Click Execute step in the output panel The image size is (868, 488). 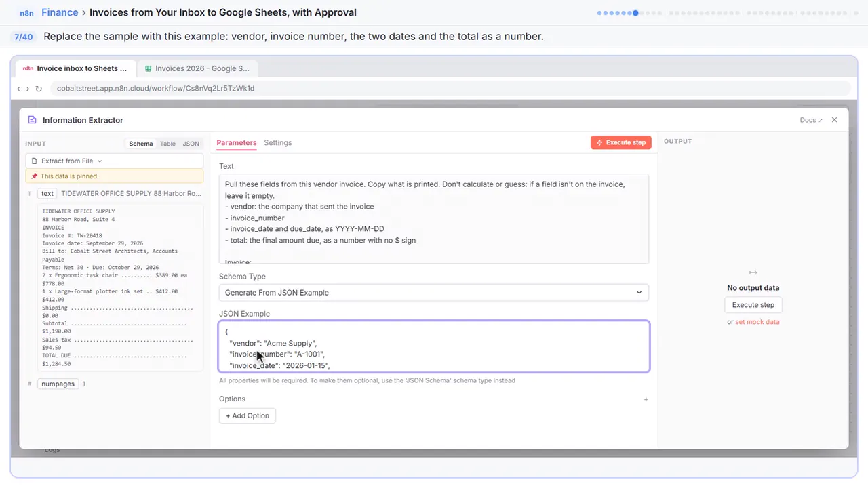[x=753, y=305]
